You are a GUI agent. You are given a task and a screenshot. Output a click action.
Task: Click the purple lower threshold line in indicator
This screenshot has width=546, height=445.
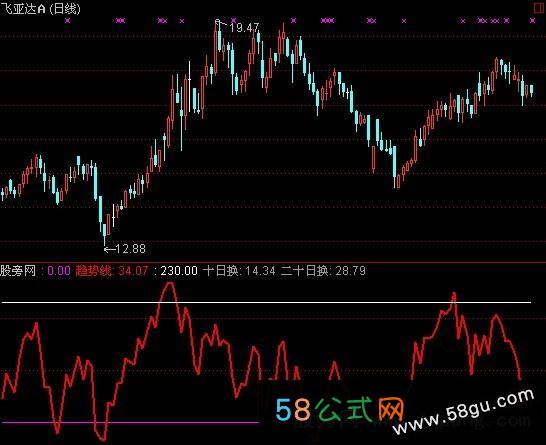coord(131,422)
